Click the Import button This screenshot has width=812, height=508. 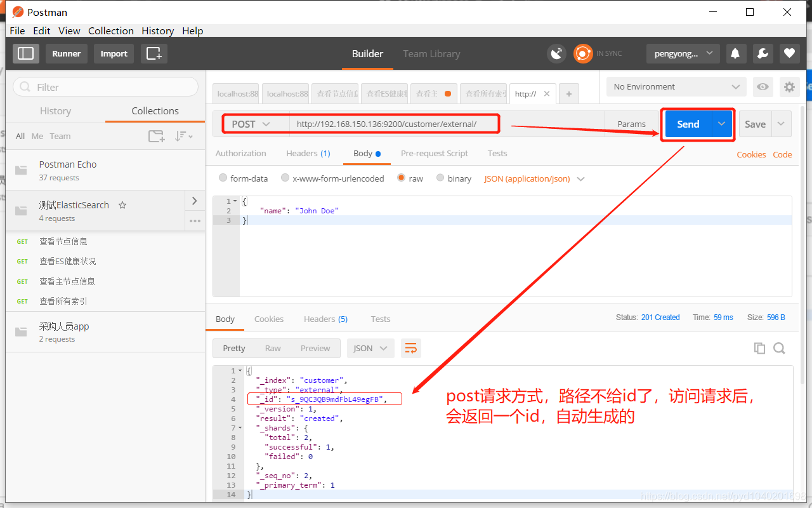point(114,53)
